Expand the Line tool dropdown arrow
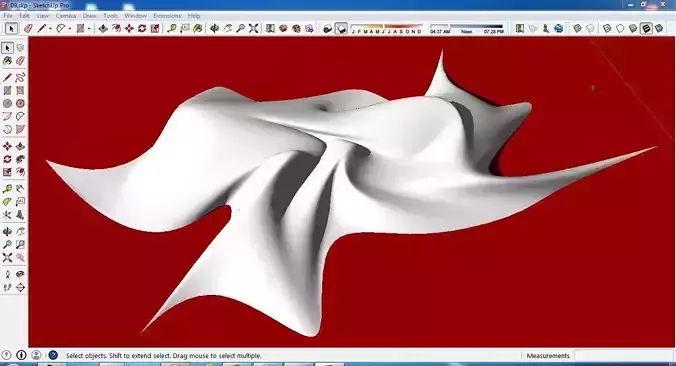Image resolution: width=676 pixels, height=366 pixels. click(x=50, y=29)
